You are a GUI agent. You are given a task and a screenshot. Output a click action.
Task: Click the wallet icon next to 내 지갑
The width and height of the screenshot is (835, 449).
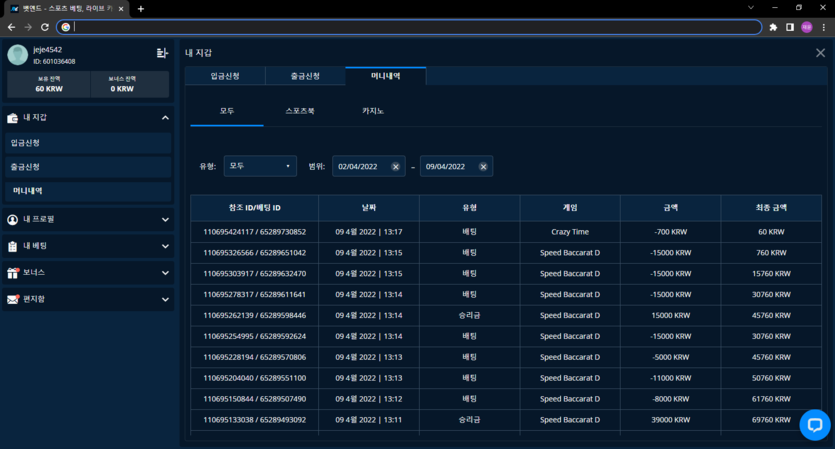[12, 118]
